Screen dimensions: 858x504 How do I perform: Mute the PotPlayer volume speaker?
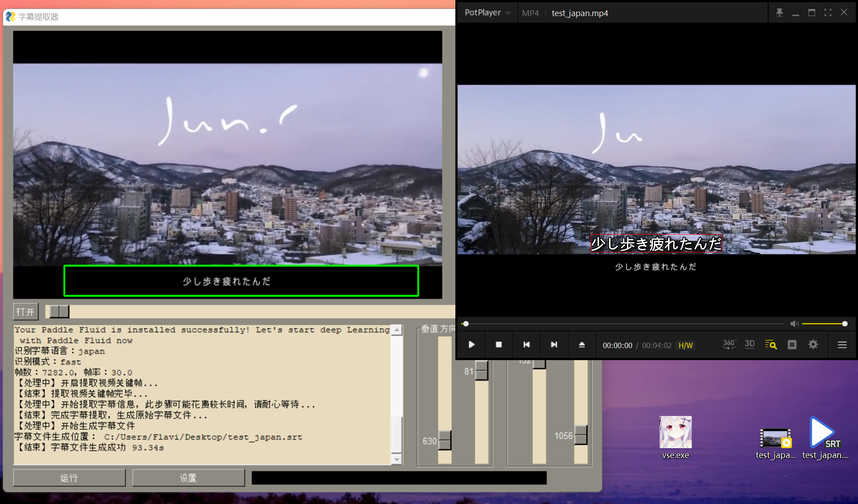[794, 323]
